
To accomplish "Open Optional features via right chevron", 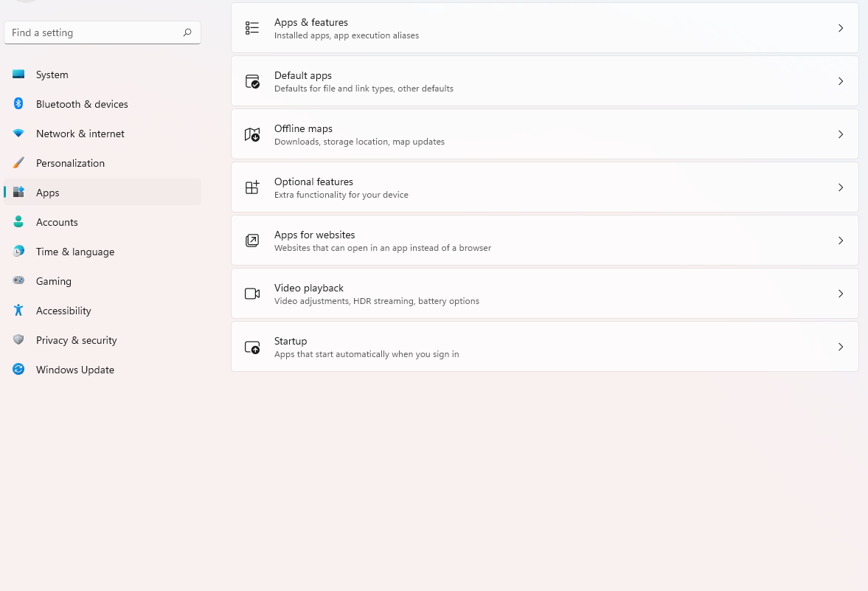I will click(840, 187).
